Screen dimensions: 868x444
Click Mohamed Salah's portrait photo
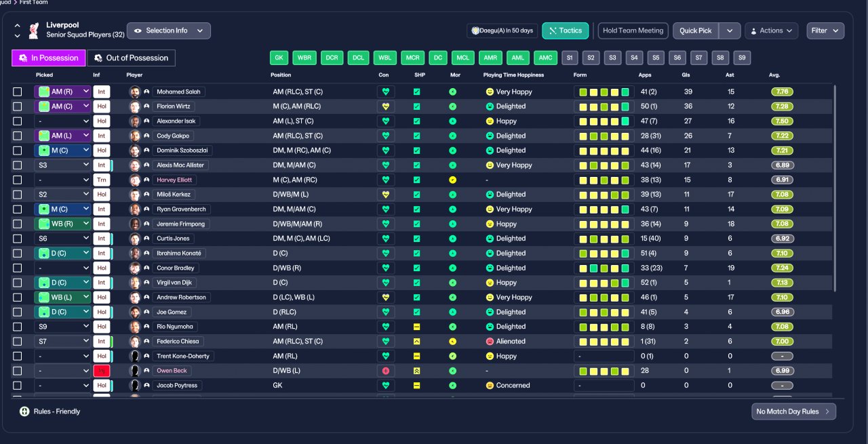134,92
